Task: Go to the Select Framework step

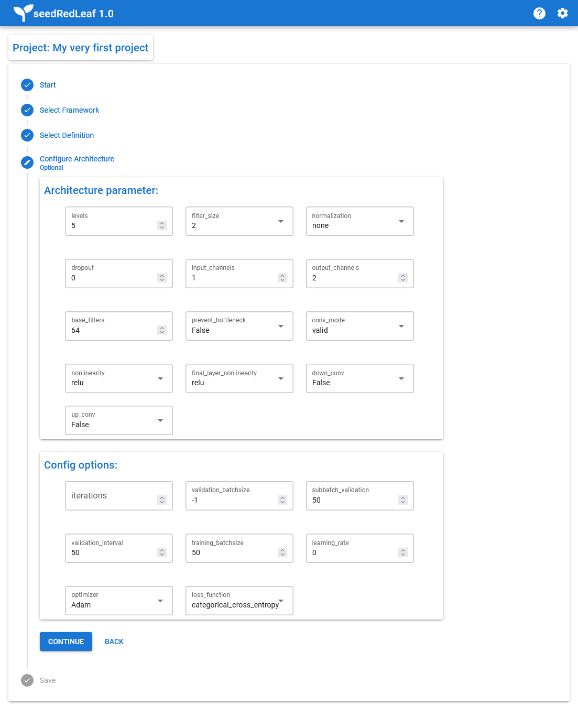Action: pyautogui.click(x=69, y=110)
